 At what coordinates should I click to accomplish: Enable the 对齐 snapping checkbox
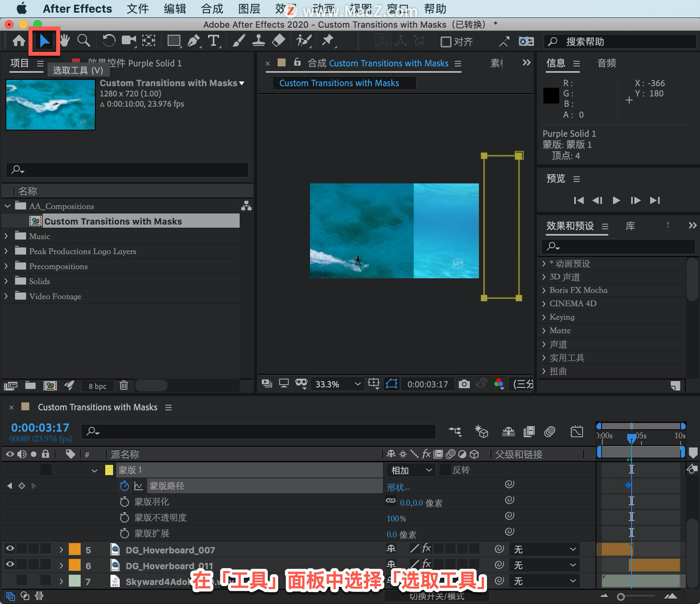click(x=446, y=42)
